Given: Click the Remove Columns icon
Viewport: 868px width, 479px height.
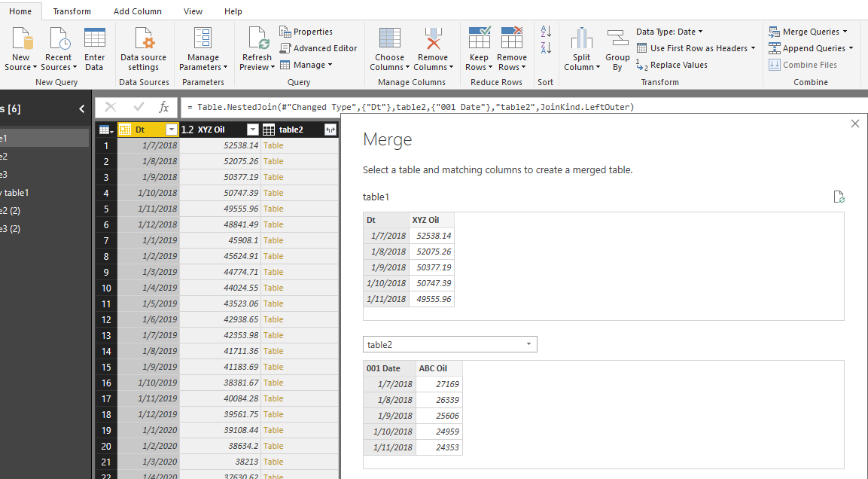Looking at the screenshot, I should 433,38.
